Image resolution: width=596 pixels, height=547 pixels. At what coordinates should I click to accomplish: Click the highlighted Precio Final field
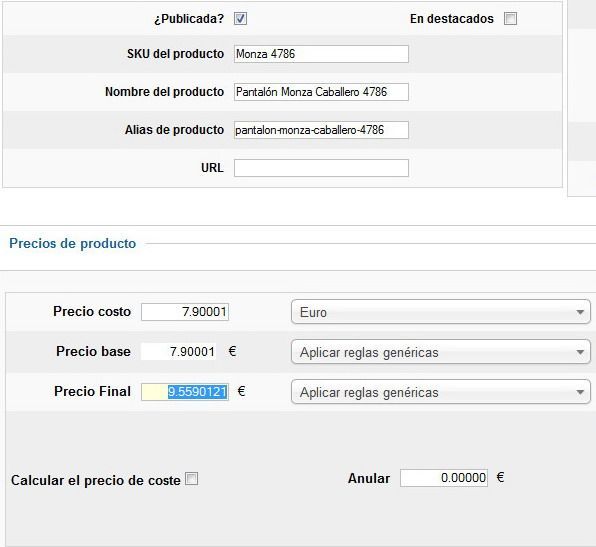(185, 392)
